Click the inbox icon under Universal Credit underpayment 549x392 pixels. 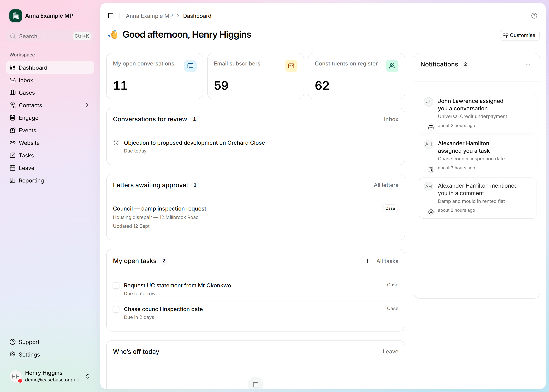431,127
